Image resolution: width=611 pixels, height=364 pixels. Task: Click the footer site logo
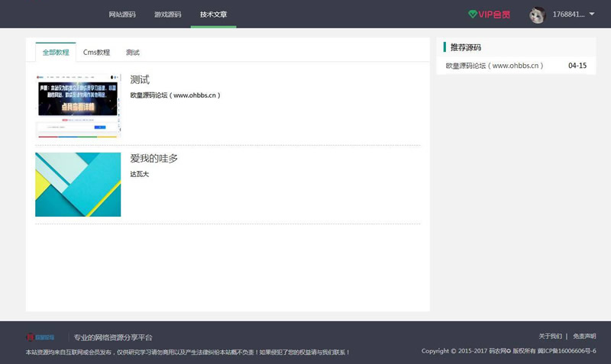click(x=40, y=337)
